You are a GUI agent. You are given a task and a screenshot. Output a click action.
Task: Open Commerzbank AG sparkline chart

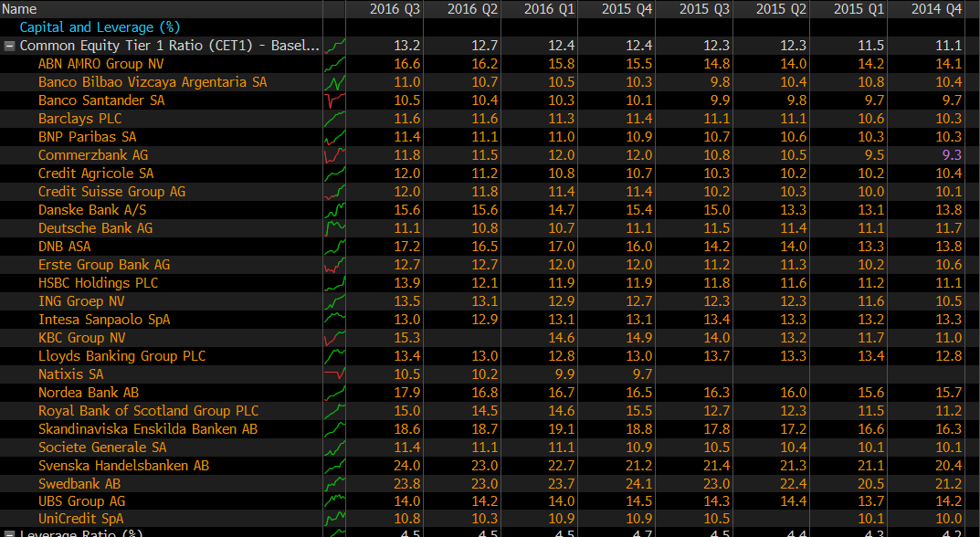(334, 155)
